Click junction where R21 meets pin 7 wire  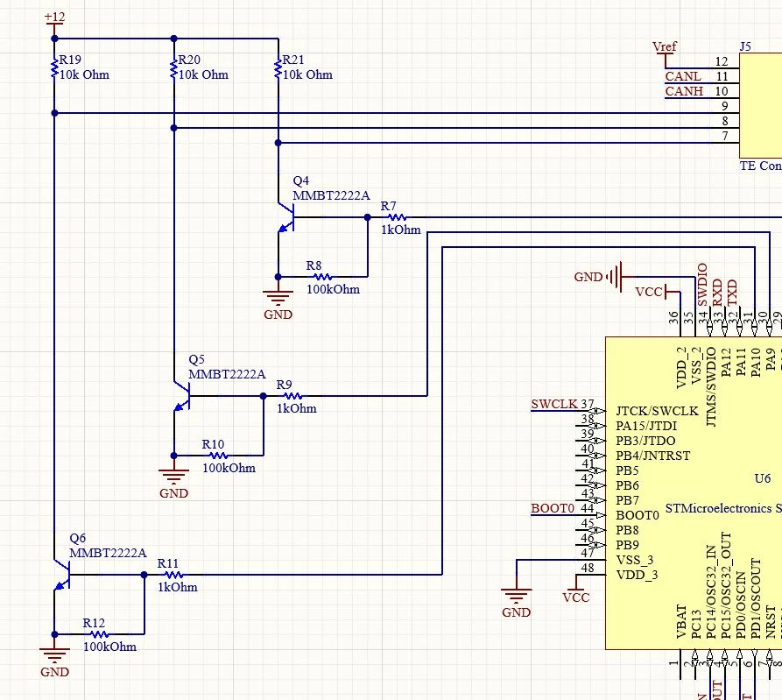[278, 143]
